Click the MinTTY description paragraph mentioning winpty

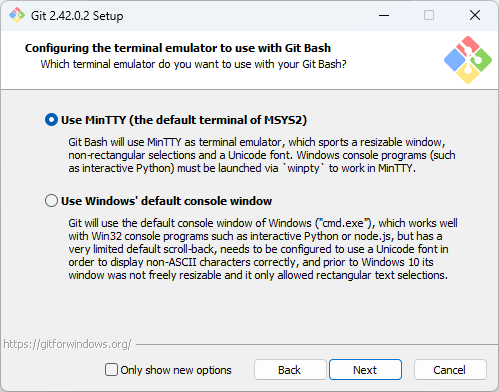point(262,155)
